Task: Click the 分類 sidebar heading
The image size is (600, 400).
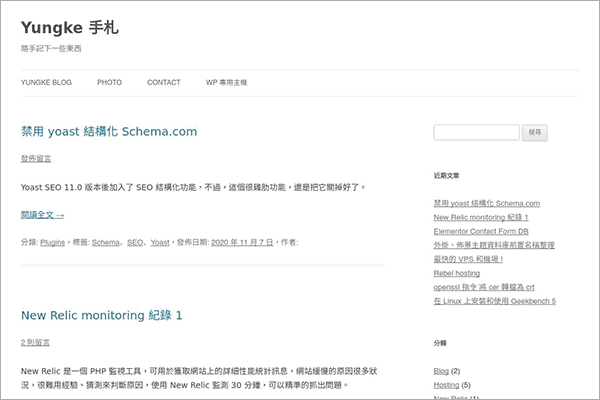Action: (440, 343)
